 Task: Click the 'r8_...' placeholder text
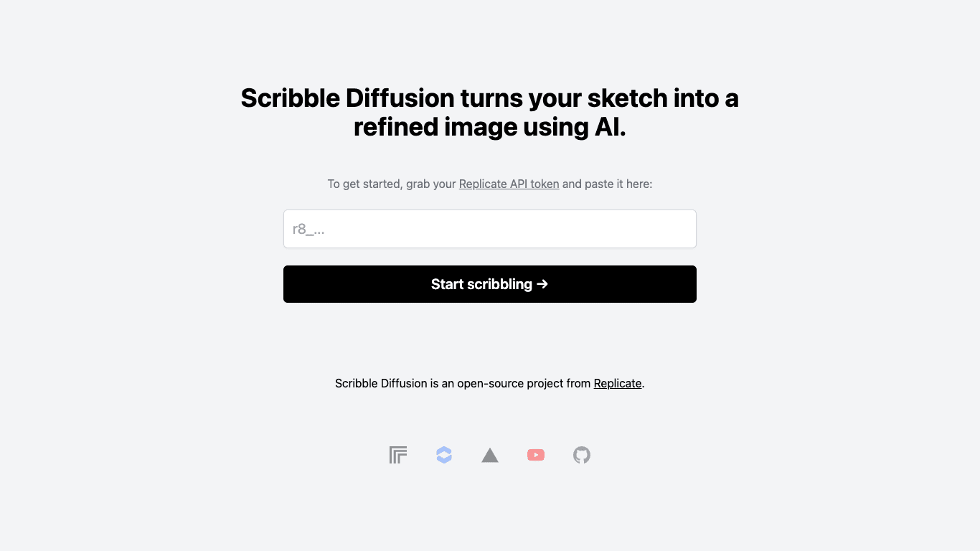308,230
